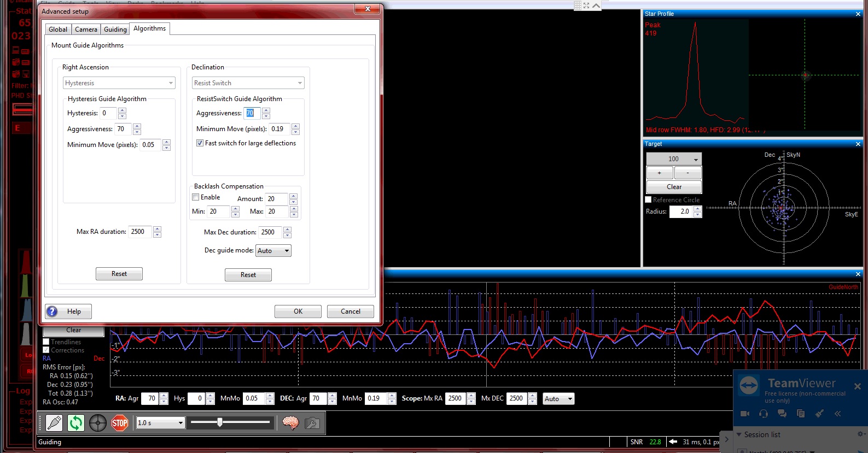
Task: Toggle Fast switch for large deflections checkbox
Action: tap(200, 143)
